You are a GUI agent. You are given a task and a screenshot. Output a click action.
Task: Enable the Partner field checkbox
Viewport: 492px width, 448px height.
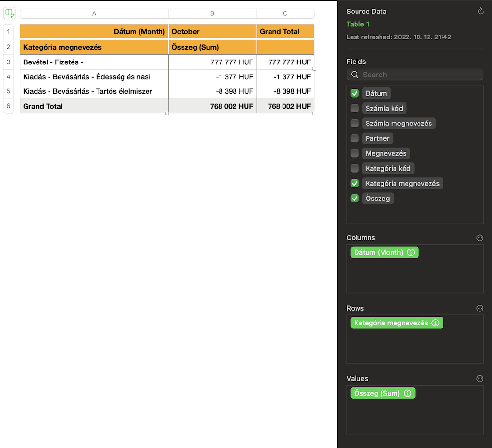point(355,138)
